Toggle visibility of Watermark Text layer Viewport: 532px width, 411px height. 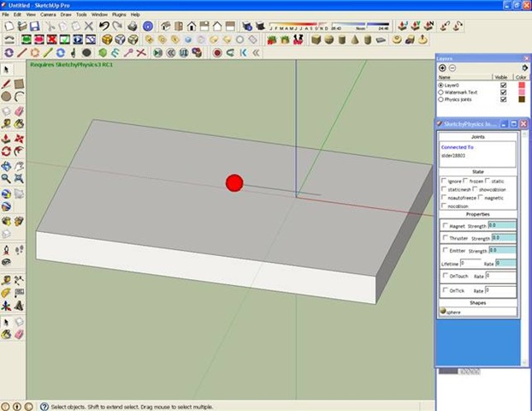tap(503, 92)
